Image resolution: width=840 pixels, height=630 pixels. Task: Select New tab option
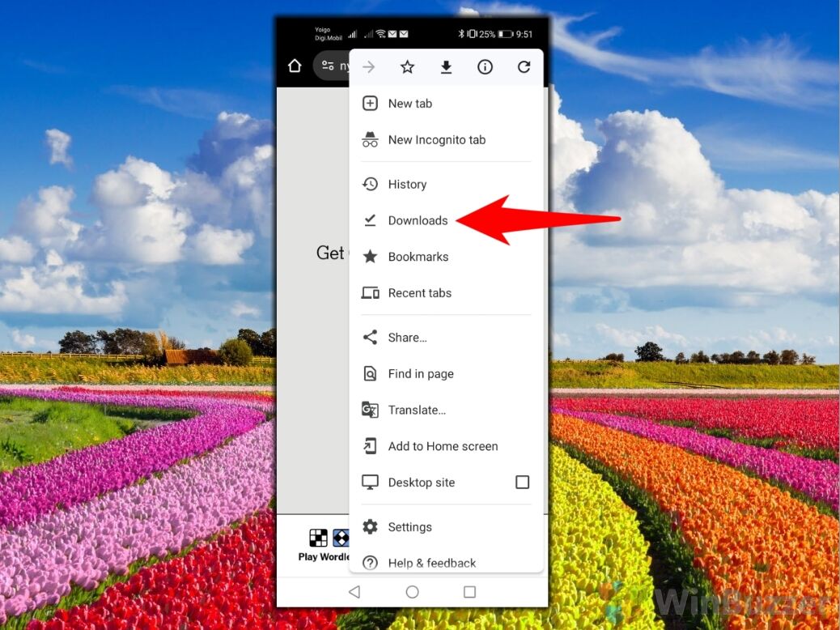click(409, 104)
